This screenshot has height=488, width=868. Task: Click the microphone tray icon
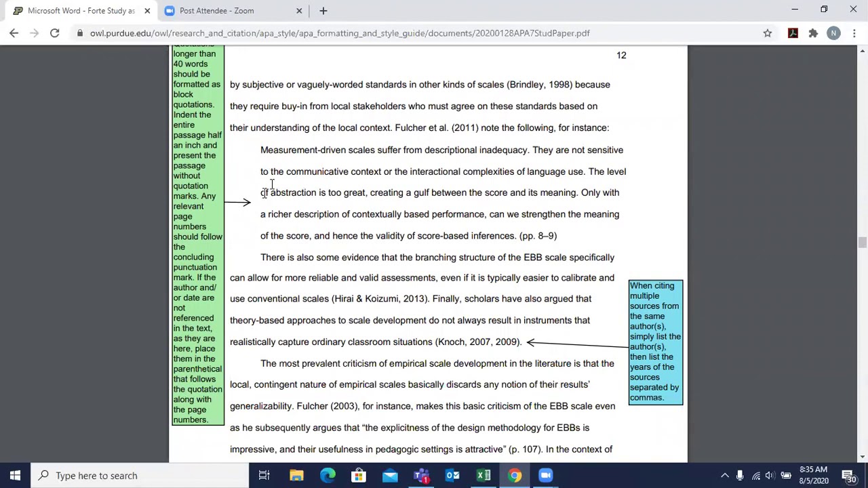coord(740,475)
